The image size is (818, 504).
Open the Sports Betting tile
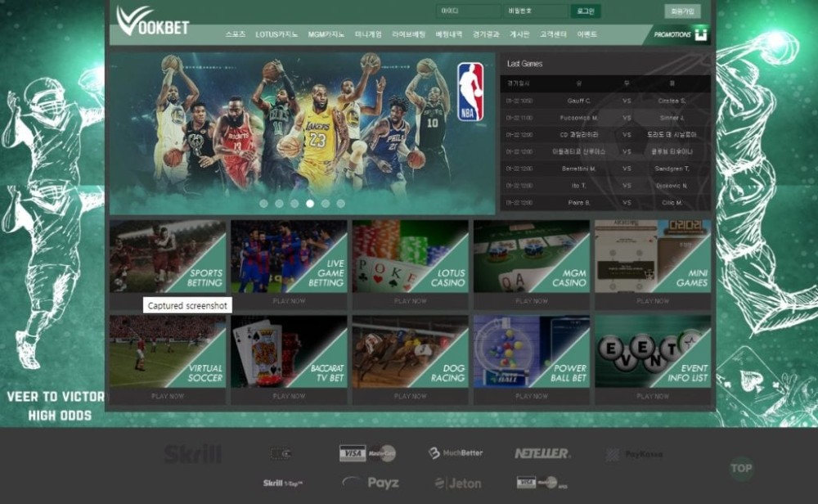tap(168, 256)
